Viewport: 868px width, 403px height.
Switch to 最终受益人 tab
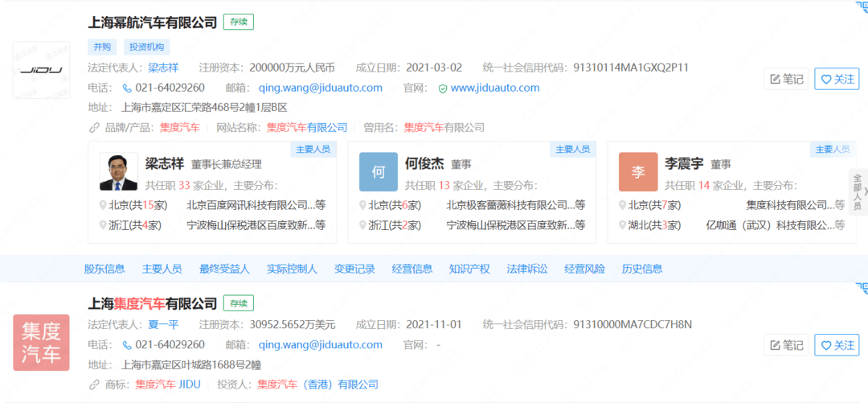coord(225,269)
